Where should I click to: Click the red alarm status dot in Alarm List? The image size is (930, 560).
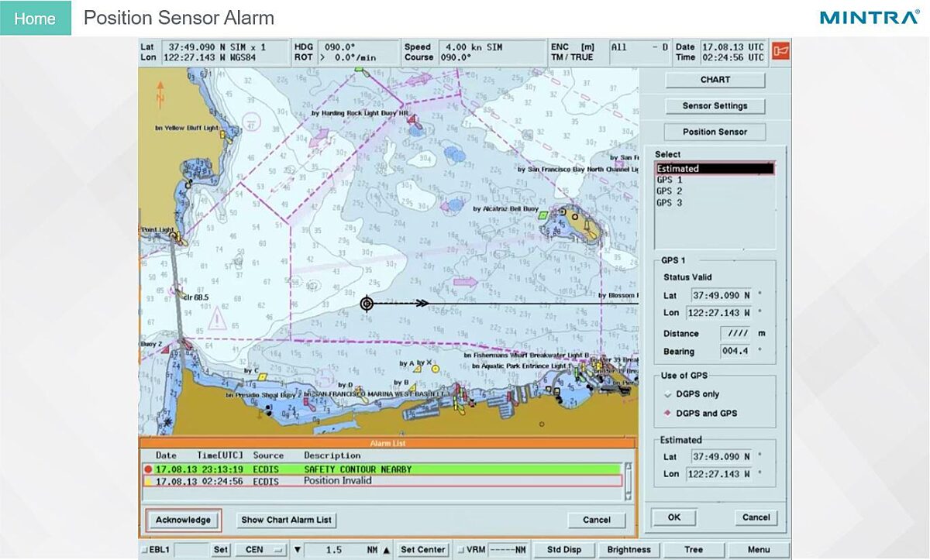148,469
